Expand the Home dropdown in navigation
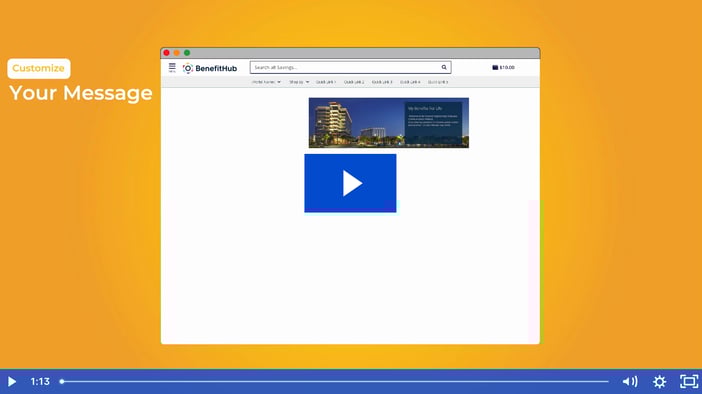This screenshot has height=394, width=702. [266, 82]
